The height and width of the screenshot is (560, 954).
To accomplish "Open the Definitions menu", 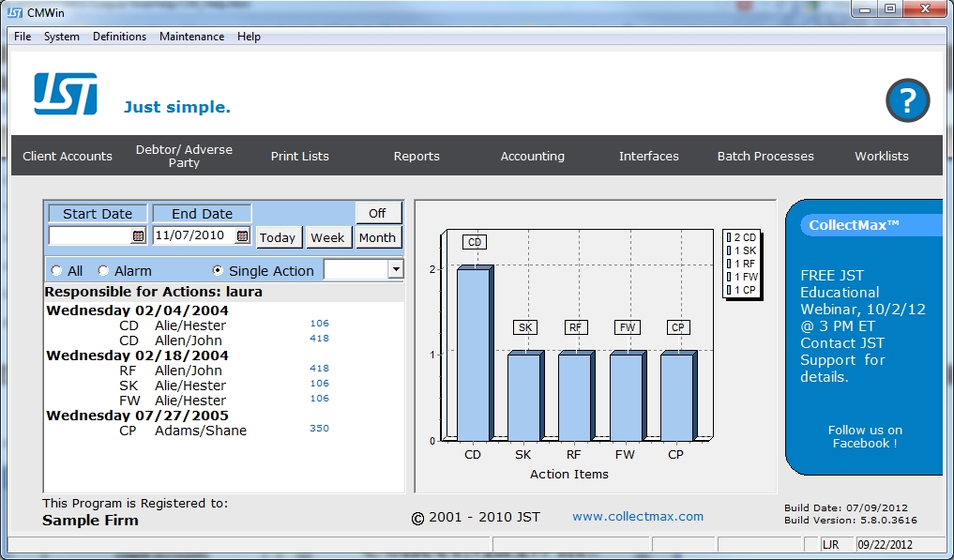I will pyautogui.click(x=119, y=37).
